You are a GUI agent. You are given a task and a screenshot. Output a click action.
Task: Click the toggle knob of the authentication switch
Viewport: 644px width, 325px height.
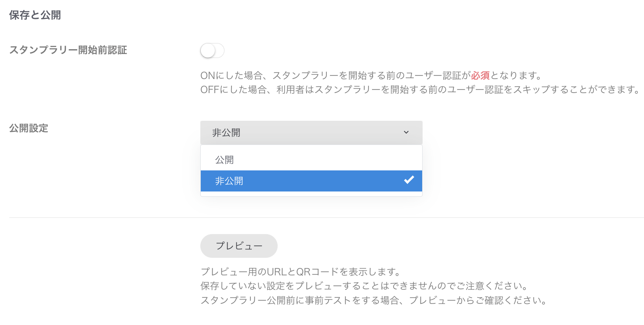[208, 51]
